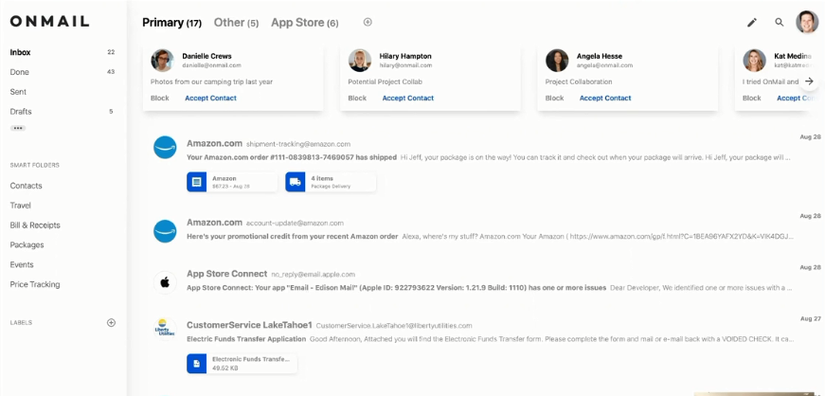The width and height of the screenshot is (825, 396).
Task: Open the user profile avatar menu
Action: pos(807,22)
